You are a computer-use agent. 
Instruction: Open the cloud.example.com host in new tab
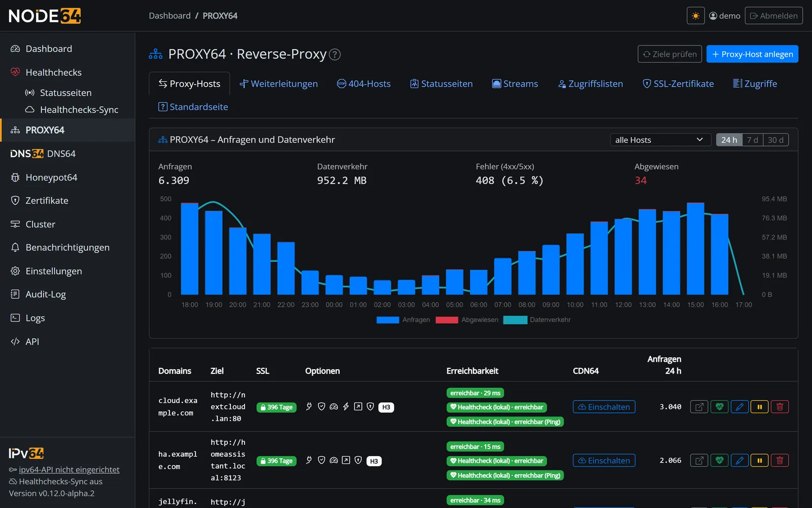point(699,407)
